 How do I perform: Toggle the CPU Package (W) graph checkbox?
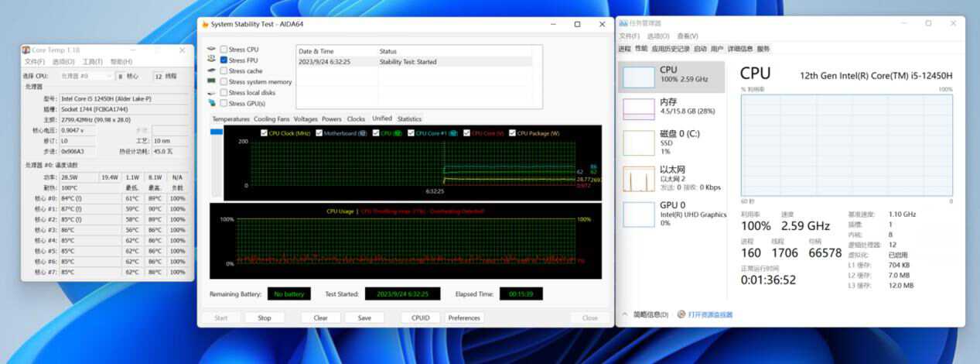click(x=512, y=133)
